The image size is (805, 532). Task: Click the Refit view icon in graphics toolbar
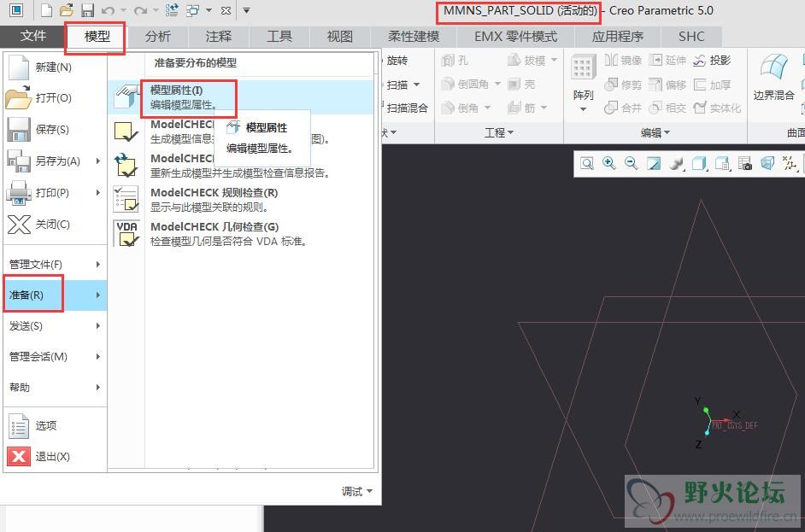point(587,163)
